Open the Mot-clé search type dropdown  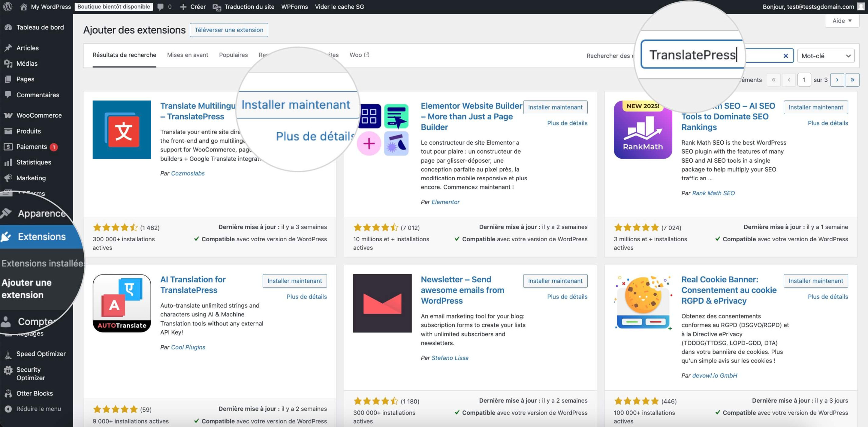(x=826, y=56)
